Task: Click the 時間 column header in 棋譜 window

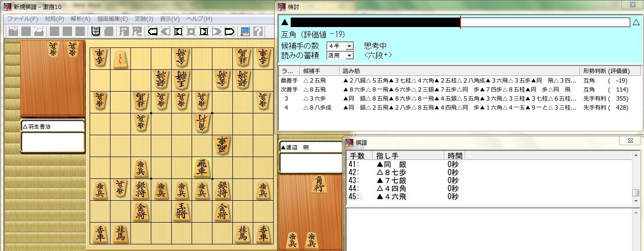Action: (455, 156)
